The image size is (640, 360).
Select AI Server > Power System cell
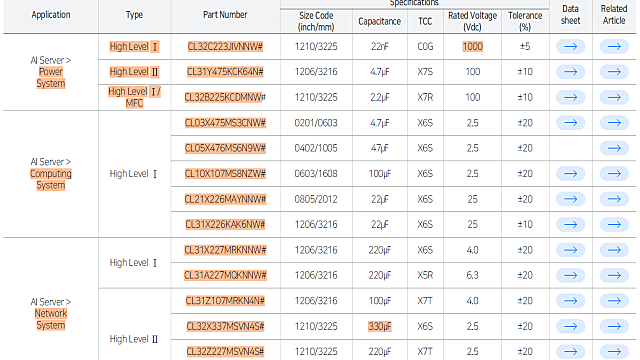pos(51,72)
